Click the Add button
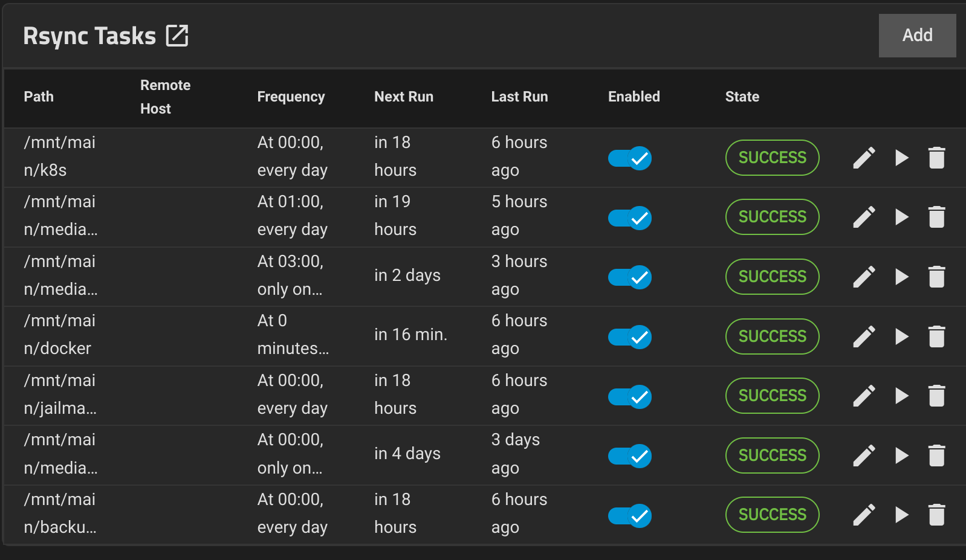This screenshot has height=560, width=966. [917, 35]
